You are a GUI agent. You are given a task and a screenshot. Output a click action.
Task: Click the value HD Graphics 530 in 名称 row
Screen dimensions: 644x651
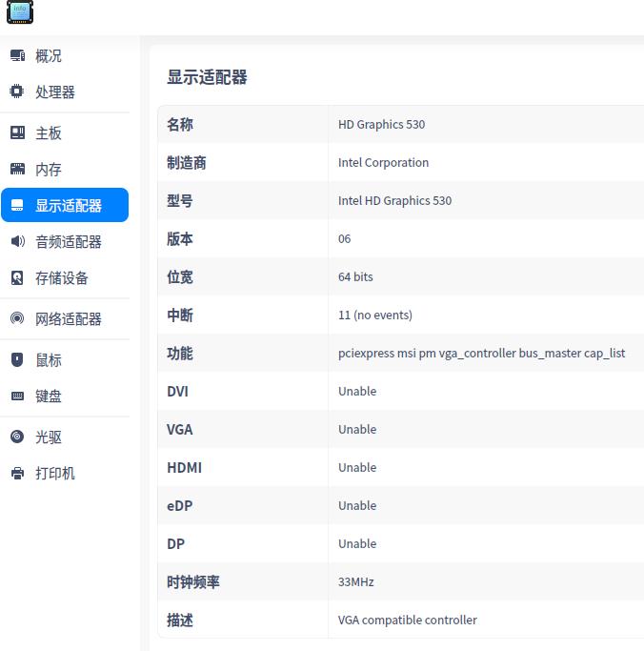tap(381, 125)
